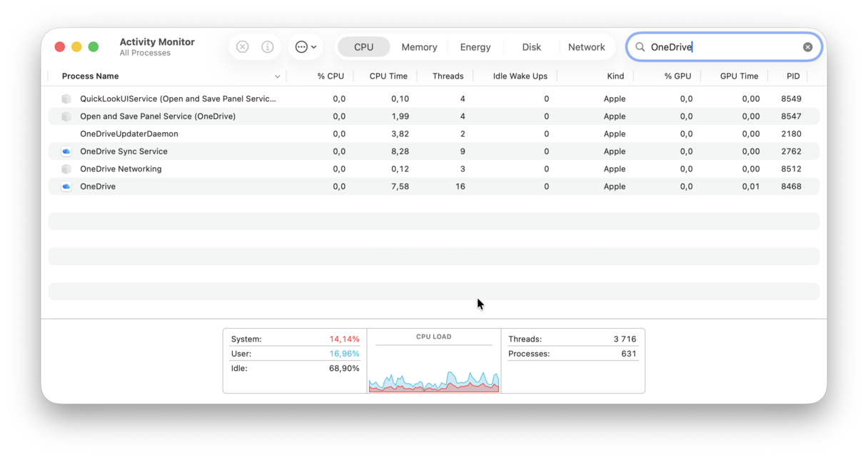868x458 pixels.
Task: Toggle sort chevron in Process Name header
Action: coord(277,76)
